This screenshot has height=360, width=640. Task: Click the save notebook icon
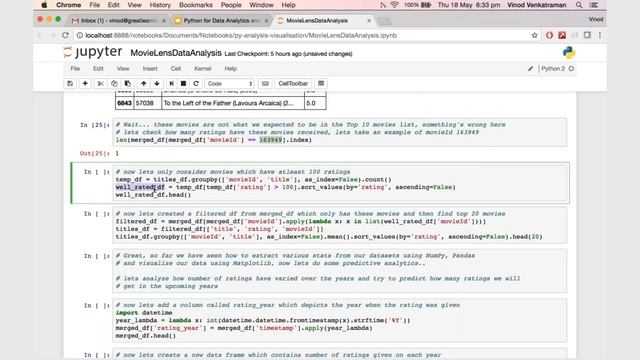pyautogui.click(x=70, y=83)
